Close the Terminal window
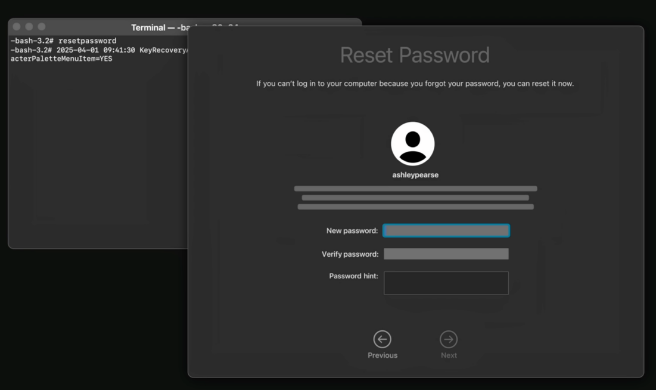656x390 pixels. coord(17,27)
